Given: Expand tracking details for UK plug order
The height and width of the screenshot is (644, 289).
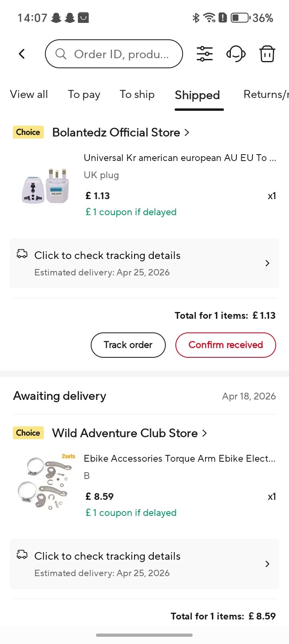Looking at the screenshot, I should coord(144,263).
